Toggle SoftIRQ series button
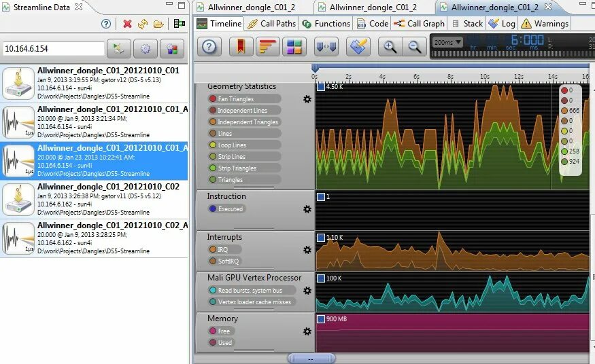 tap(225, 261)
